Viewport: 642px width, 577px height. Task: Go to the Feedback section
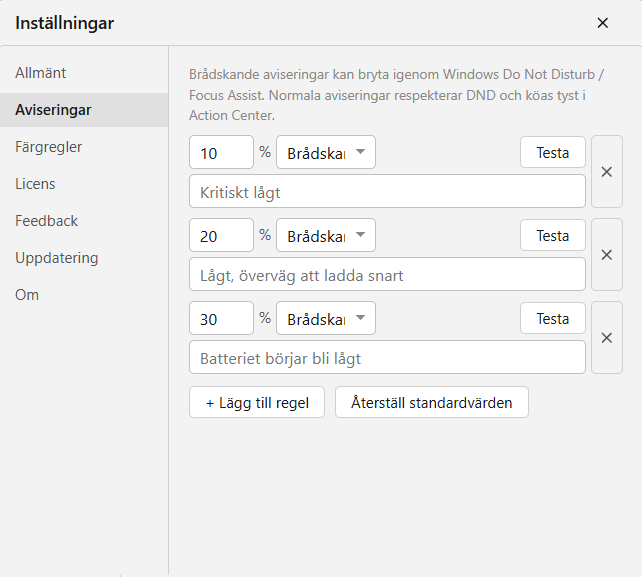pyautogui.click(x=84, y=221)
